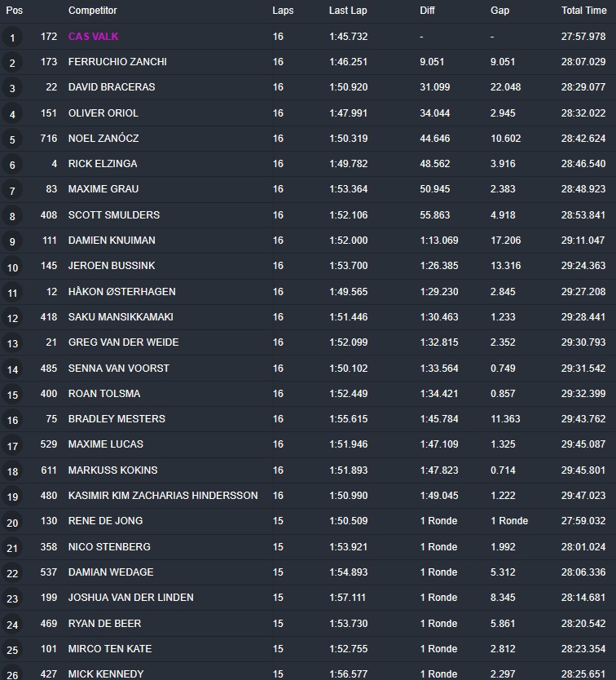Image resolution: width=616 pixels, height=680 pixels.
Task: Click the position 9 circle badge
Action: point(12,241)
